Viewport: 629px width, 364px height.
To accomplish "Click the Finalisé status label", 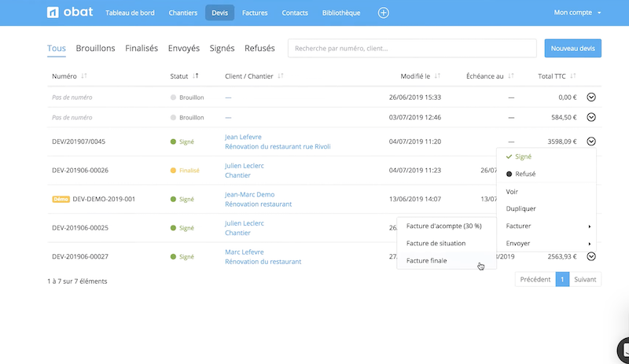I will pyautogui.click(x=189, y=170).
